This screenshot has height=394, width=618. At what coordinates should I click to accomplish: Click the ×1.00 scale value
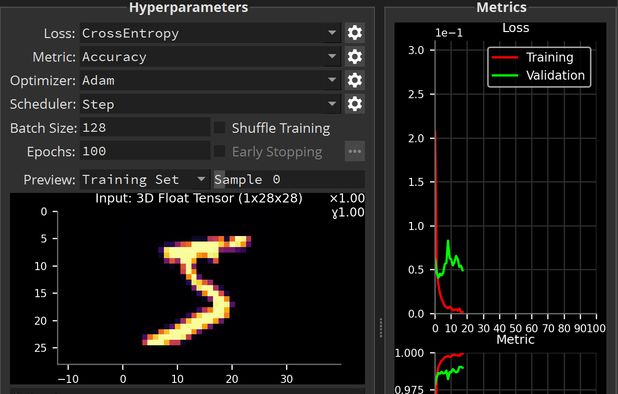(347, 198)
